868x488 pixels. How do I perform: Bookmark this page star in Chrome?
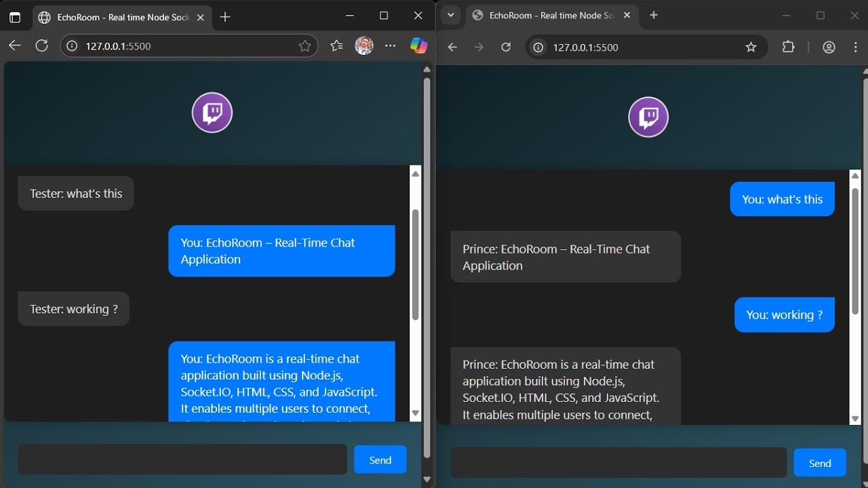[751, 47]
